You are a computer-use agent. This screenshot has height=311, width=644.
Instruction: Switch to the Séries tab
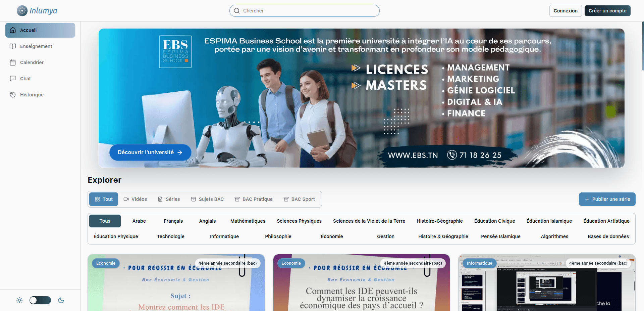(169, 199)
